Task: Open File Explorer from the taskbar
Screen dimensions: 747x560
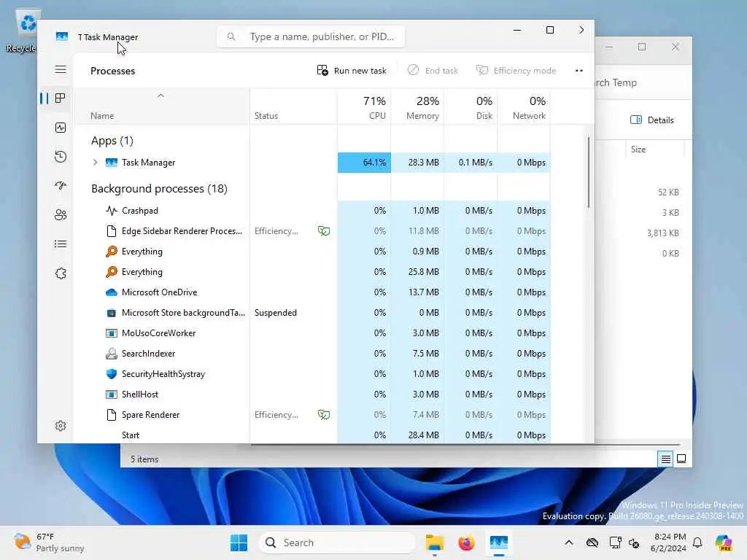Action: coord(435,542)
